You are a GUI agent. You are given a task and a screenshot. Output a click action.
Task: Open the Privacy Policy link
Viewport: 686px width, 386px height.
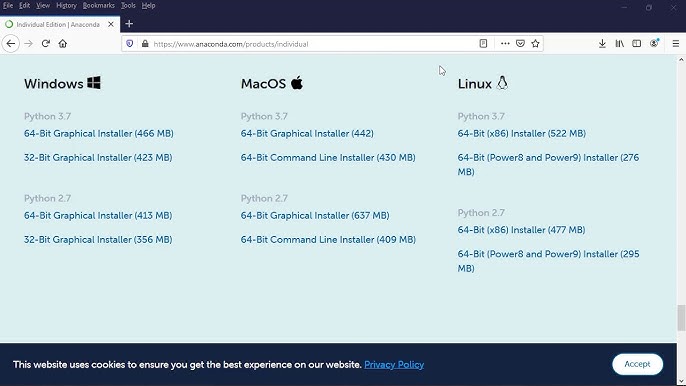[x=394, y=365]
